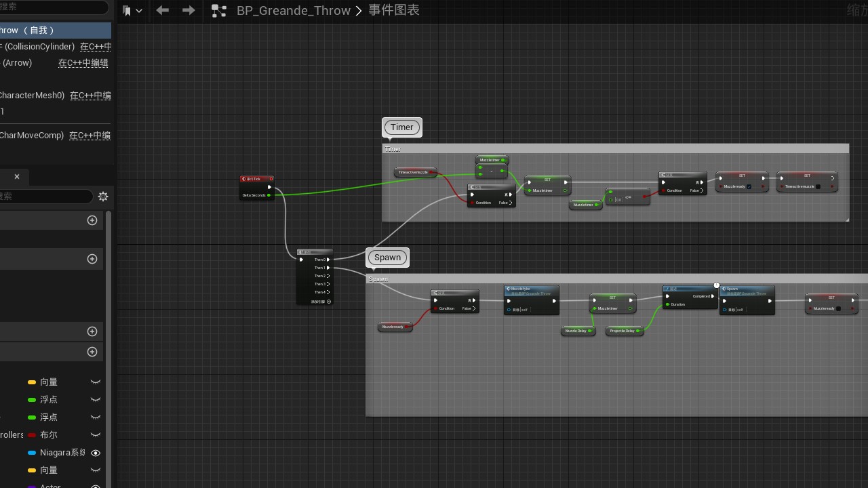868x488 pixels.
Task: Click Then 0 exec pin on Sequence
Action: tap(329, 260)
